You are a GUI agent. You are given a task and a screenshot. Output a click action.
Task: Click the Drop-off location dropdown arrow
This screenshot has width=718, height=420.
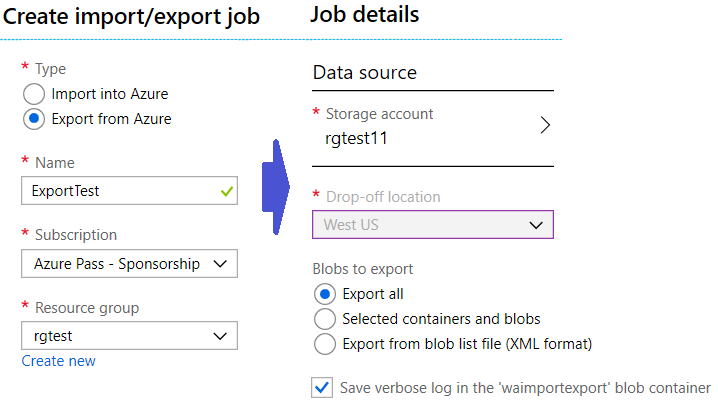536,225
